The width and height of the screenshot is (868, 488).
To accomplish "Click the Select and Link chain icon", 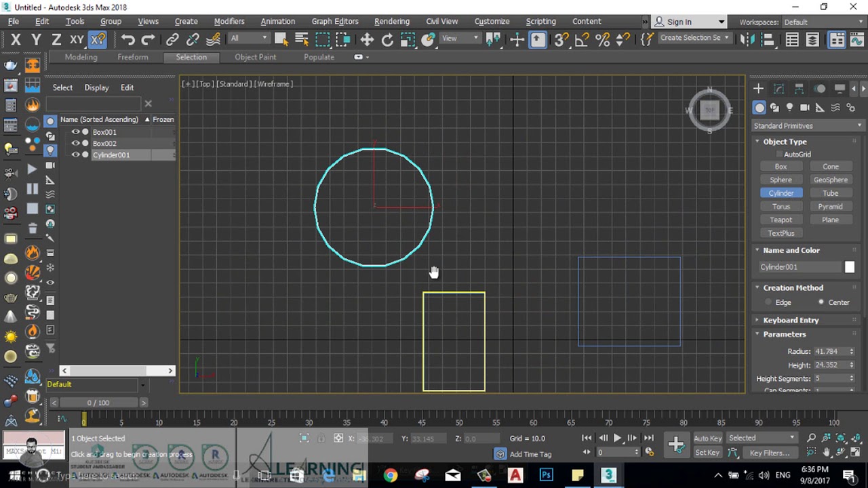I will tap(172, 40).
